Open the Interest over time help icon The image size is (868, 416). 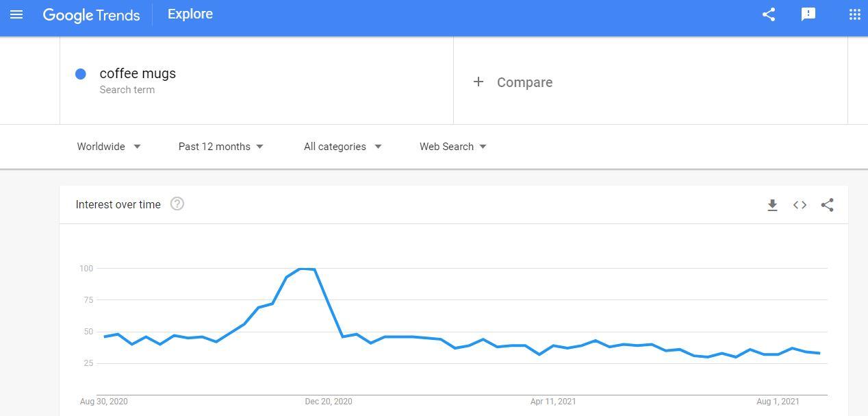[x=177, y=204]
